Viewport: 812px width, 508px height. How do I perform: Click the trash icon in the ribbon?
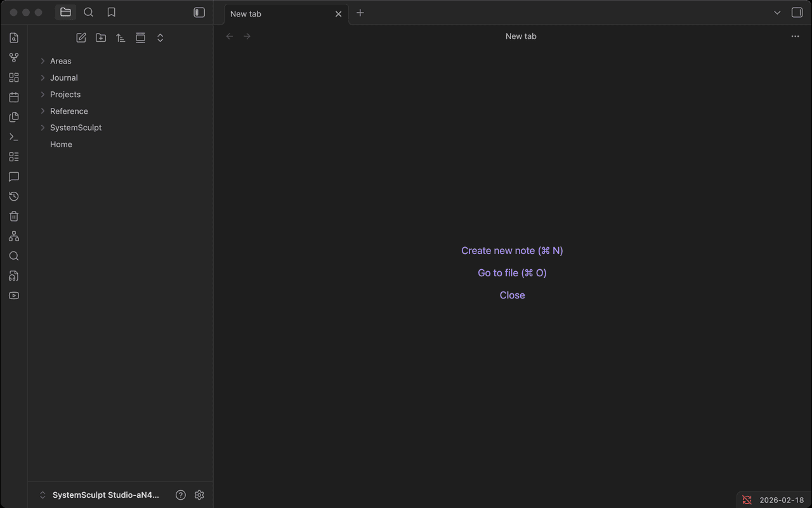tap(13, 216)
